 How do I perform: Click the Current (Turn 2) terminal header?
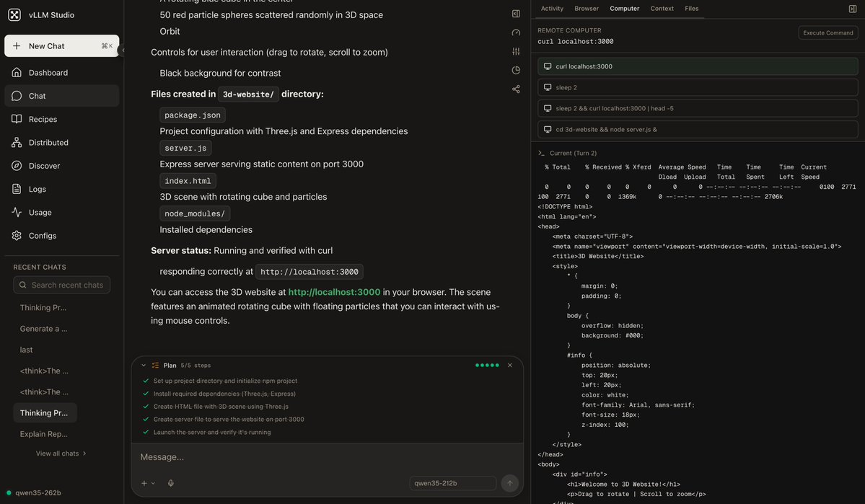pyautogui.click(x=568, y=153)
